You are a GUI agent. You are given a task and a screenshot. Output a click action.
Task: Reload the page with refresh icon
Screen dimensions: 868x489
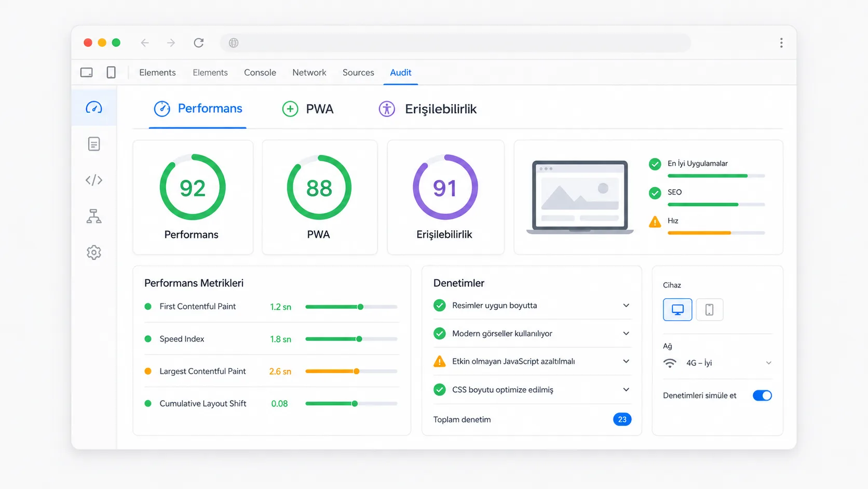pyautogui.click(x=198, y=43)
